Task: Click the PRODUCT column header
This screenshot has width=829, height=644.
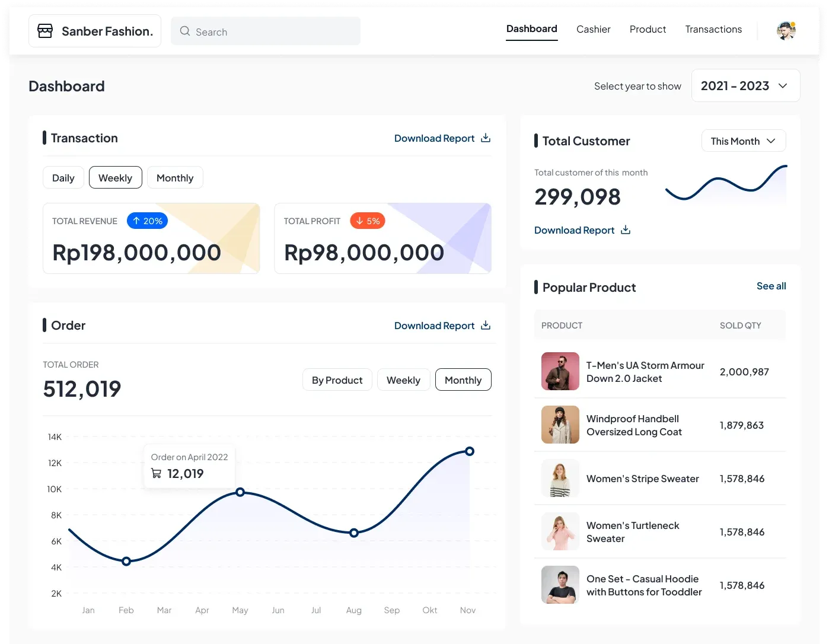Action: [562, 326]
